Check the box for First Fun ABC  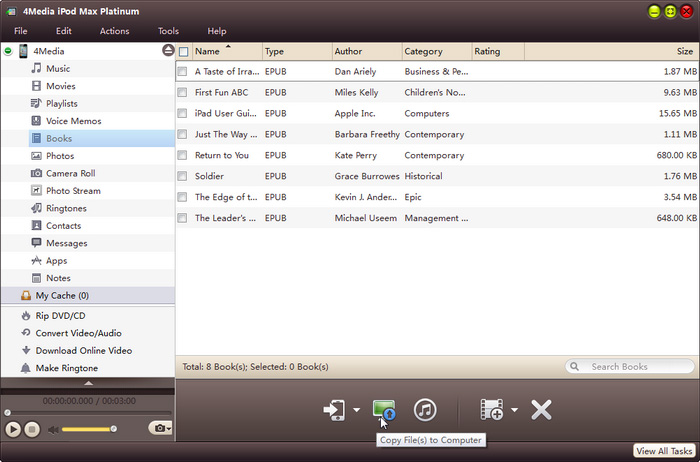click(x=182, y=92)
